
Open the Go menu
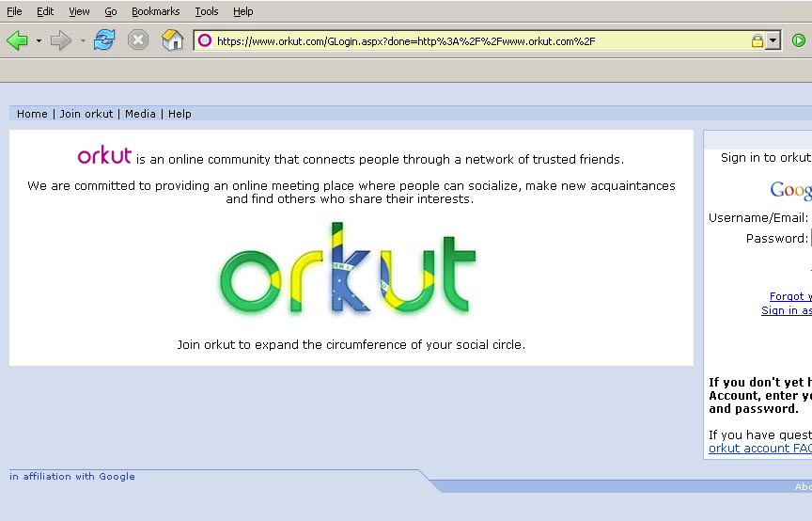[111, 11]
